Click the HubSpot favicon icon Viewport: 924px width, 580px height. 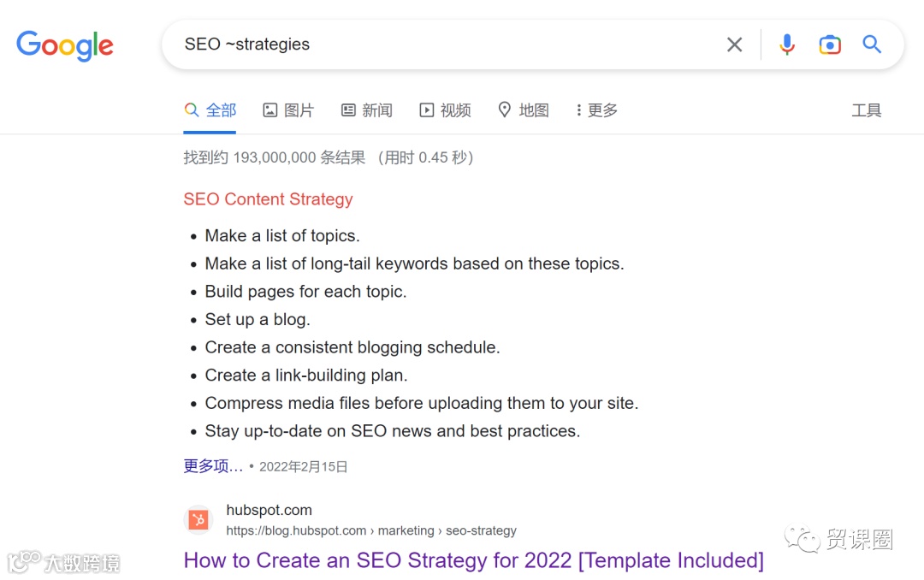(198, 520)
